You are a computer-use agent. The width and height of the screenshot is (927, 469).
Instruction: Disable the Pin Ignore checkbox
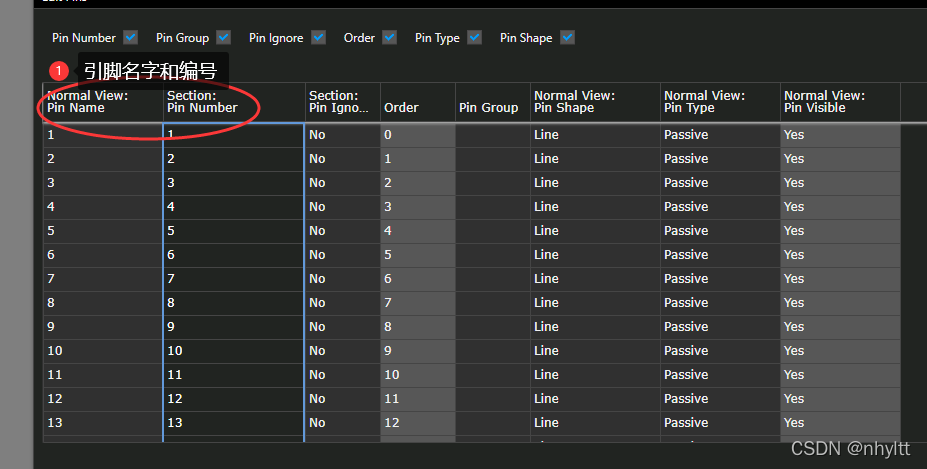coord(318,38)
